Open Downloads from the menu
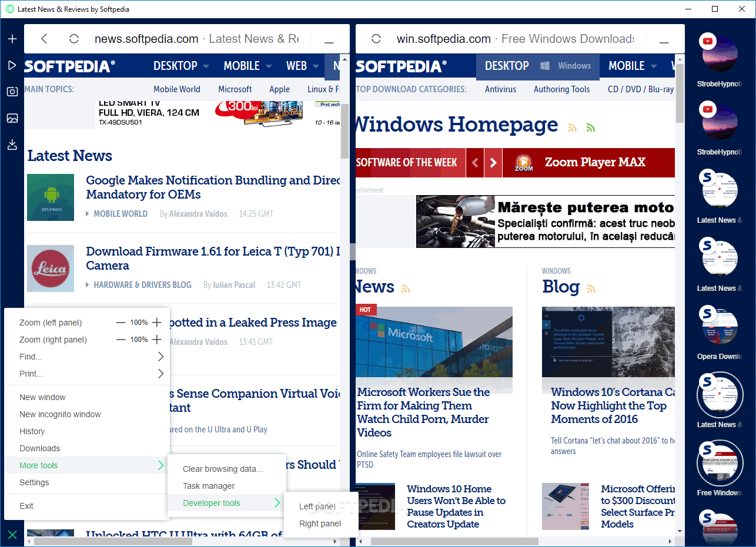756x547 pixels. [x=87, y=448]
